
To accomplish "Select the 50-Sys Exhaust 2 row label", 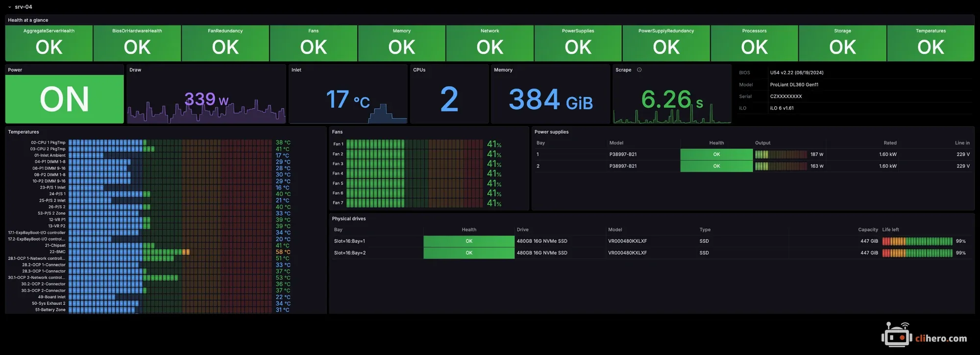I will tap(49, 303).
